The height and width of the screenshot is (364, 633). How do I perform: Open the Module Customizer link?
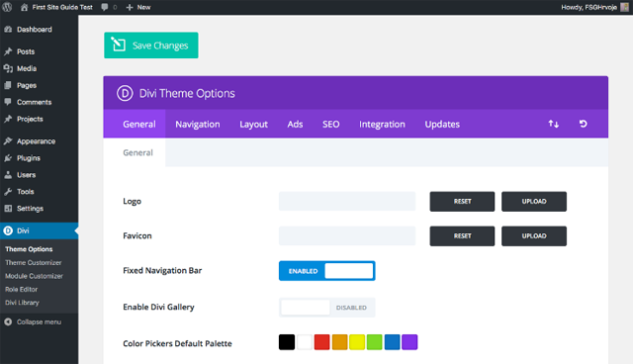tap(34, 276)
